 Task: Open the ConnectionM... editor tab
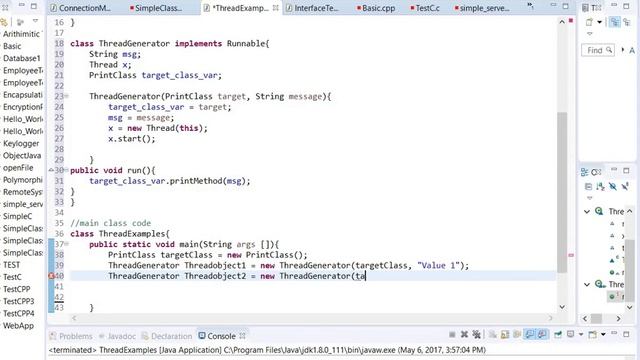81,8
